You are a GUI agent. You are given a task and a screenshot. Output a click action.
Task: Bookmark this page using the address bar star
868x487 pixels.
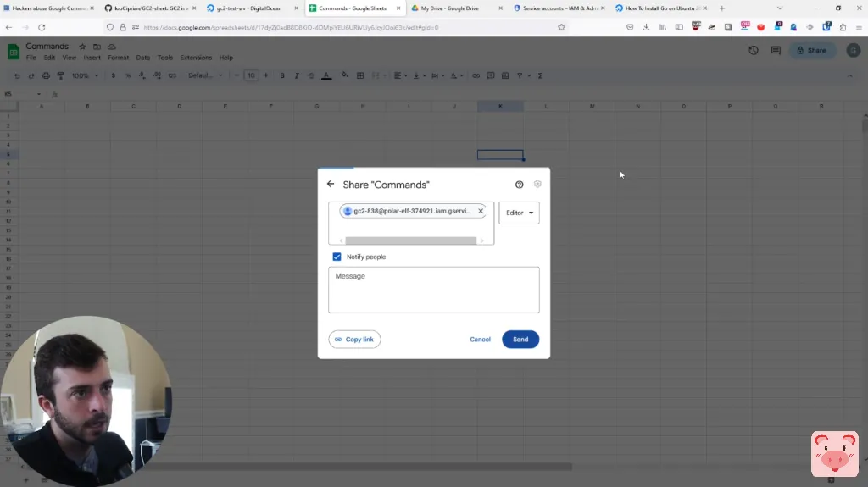tap(561, 27)
